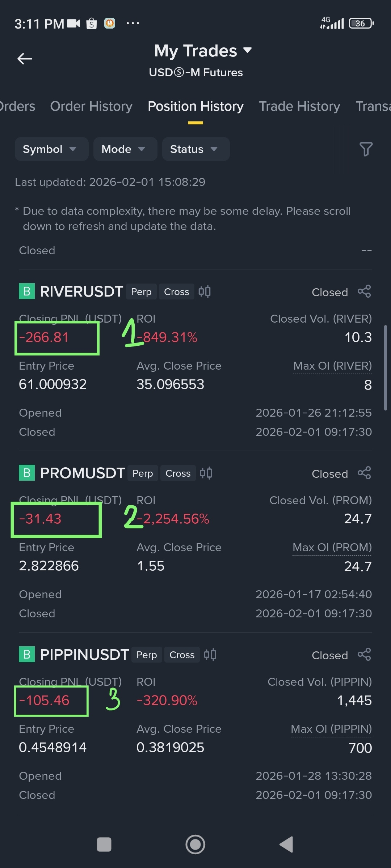This screenshot has width=391, height=868.
Task: Select the Position History tab
Action: click(195, 106)
